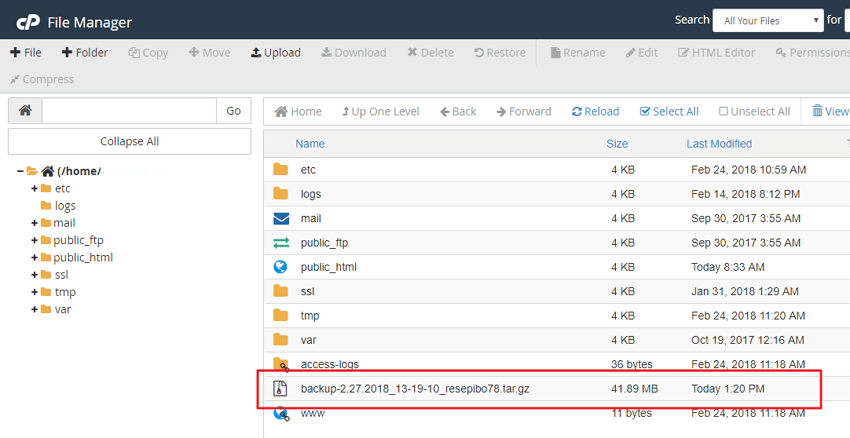Click the path input field

(x=129, y=111)
